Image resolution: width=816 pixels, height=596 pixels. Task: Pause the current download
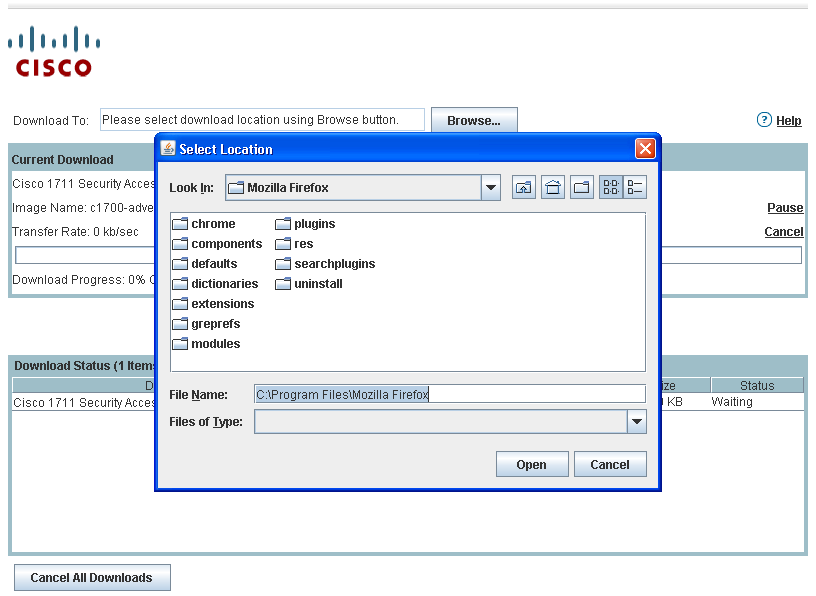click(785, 208)
